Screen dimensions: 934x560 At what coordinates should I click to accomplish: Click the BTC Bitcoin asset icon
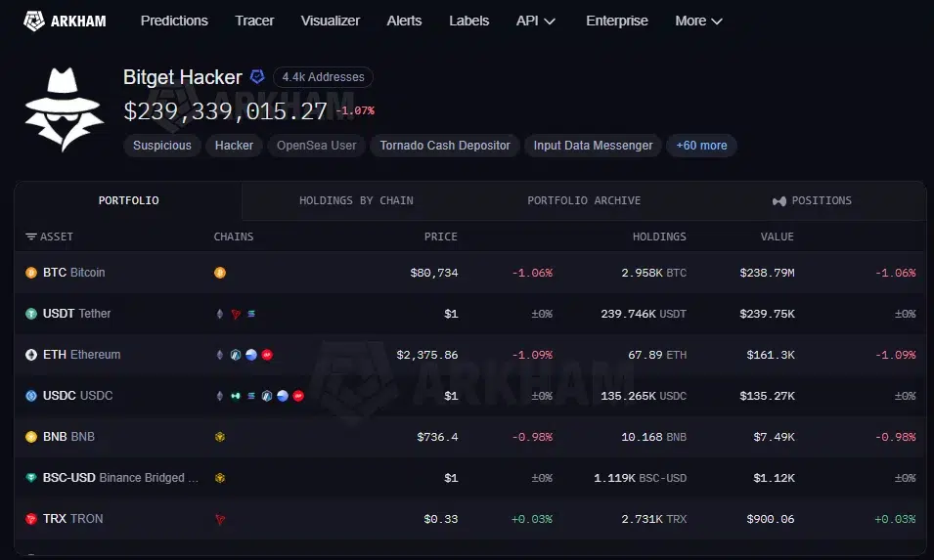[x=31, y=273]
